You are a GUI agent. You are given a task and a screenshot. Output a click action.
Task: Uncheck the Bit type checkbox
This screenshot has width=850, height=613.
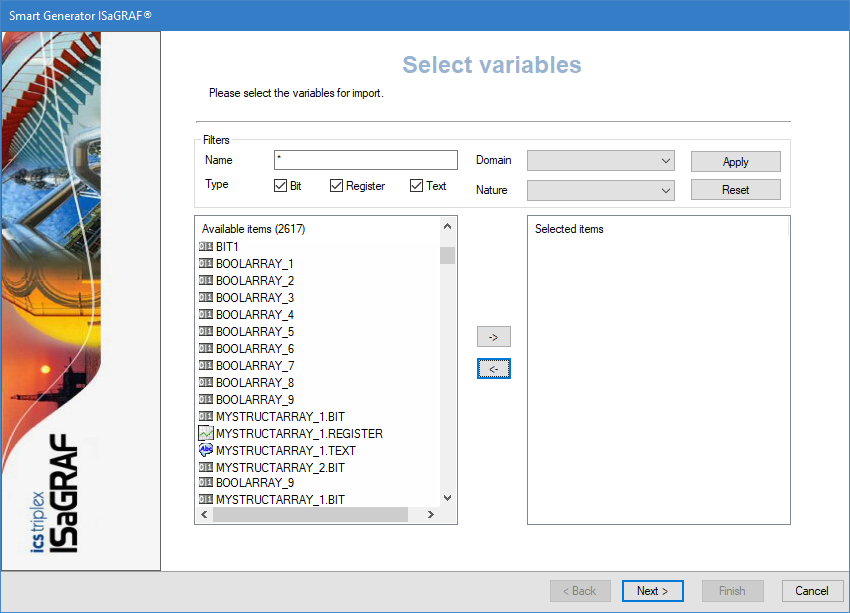(280, 186)
